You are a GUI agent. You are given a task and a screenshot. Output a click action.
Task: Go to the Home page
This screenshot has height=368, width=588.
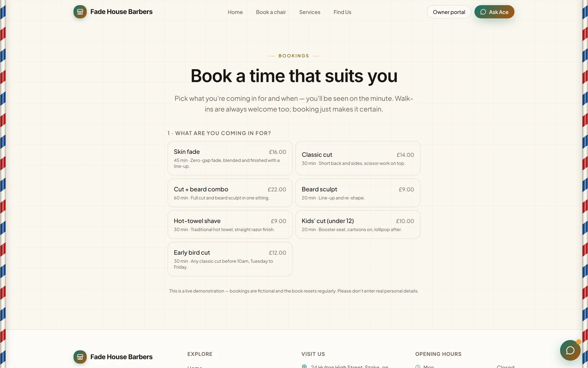235,12
